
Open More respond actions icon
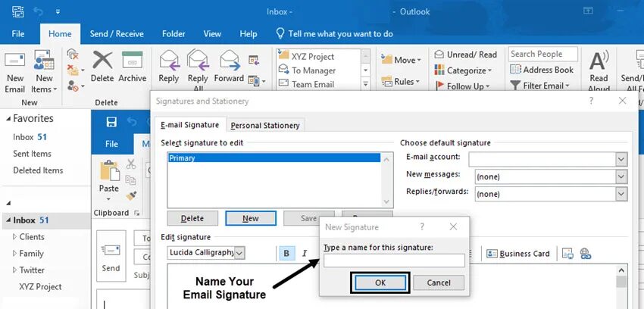click(x=257, y=80)
